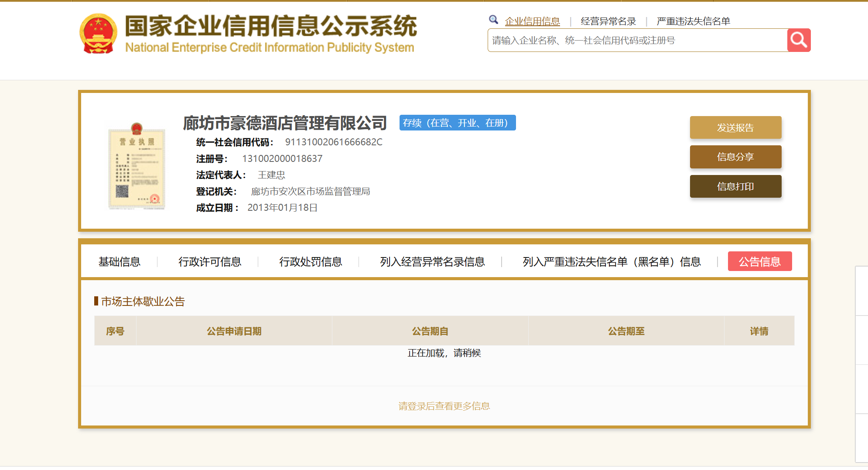
Task: Click the national emblem logo
Action: point(98,34)
